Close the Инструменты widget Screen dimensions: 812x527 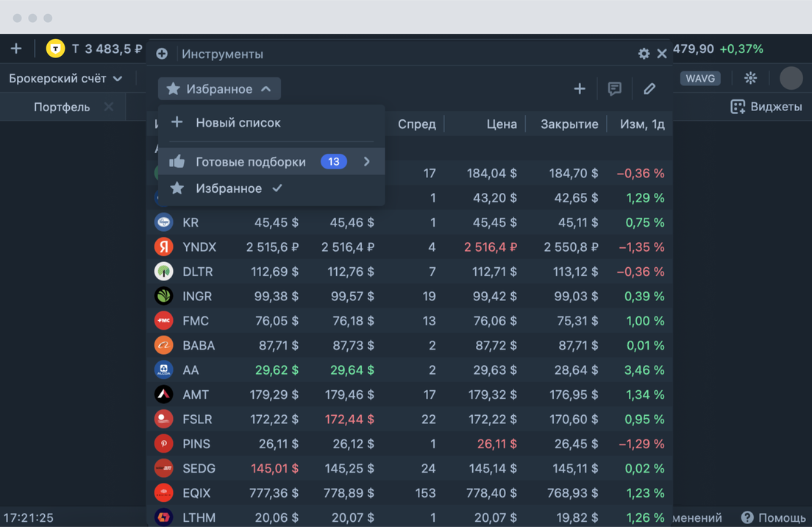[662, 54]
